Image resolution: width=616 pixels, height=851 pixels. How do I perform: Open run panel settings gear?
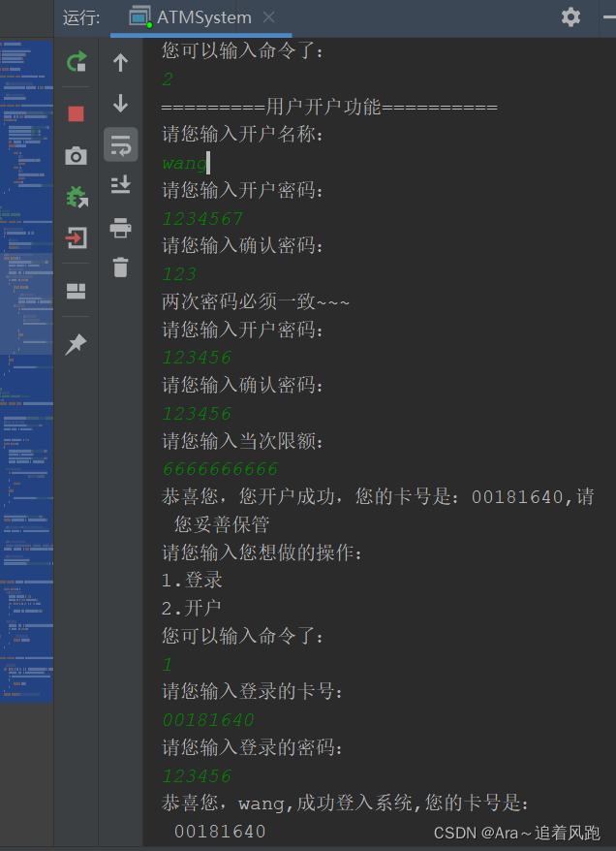pos(570,17)
